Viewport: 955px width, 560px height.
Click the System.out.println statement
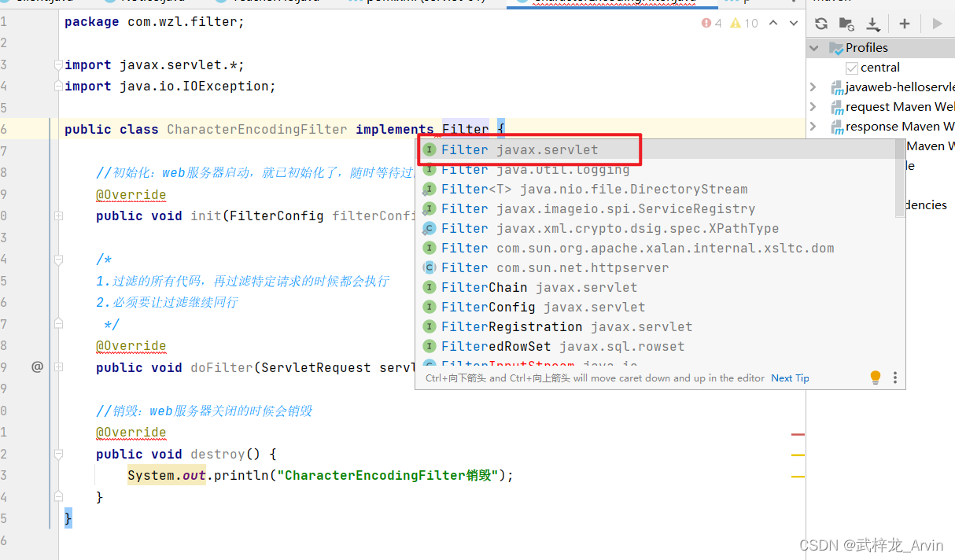(x=320, y=475)
